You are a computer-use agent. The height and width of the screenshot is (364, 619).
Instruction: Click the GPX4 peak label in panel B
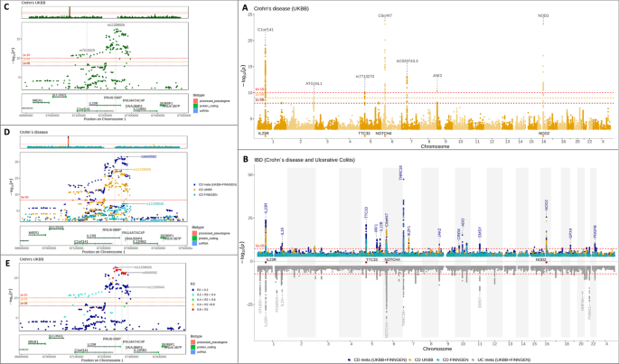570,233
